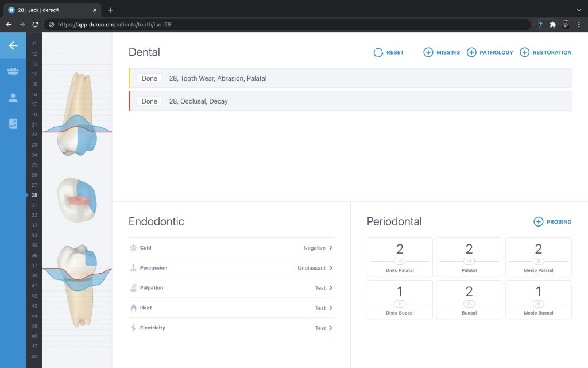This screenshot has width=588, height=368.
Task: Click the Heat flame icon
Action: tap(133, 308)
